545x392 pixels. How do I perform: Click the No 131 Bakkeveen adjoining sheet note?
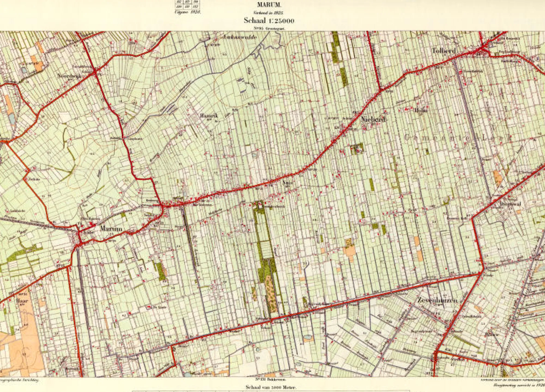[270, 380]
